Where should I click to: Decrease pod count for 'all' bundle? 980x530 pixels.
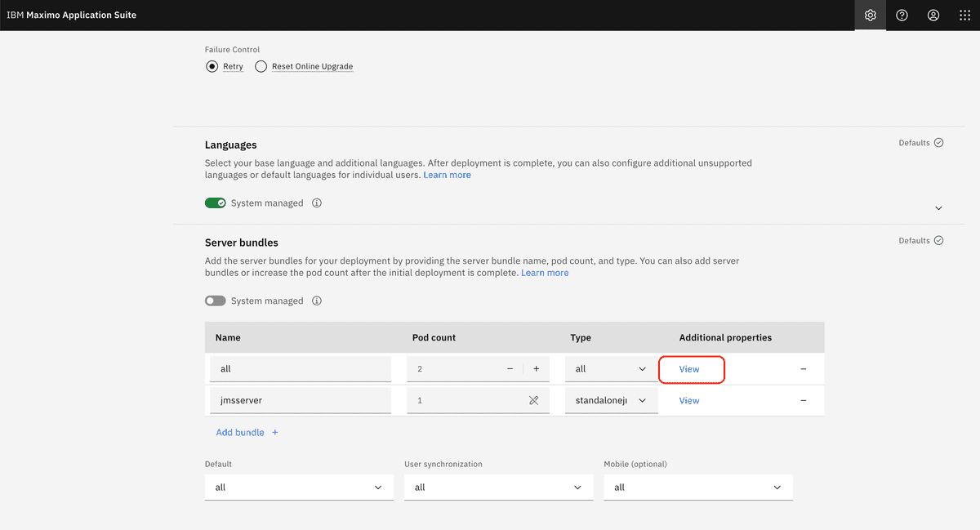click(x=510, y=369)
